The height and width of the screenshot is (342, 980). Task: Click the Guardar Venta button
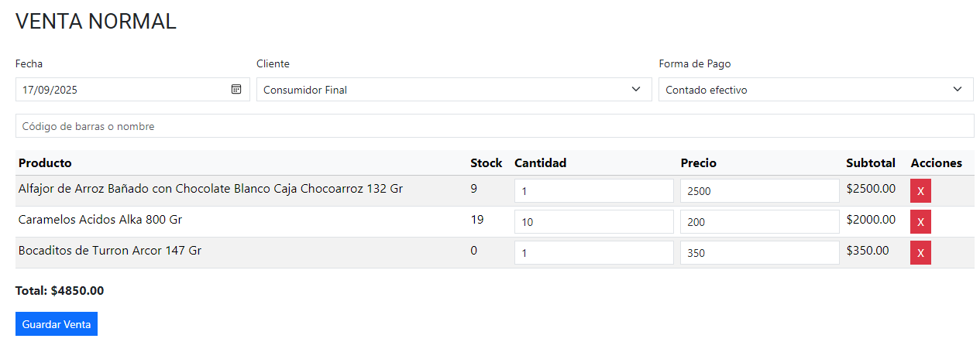pyautogui.click(x=57, y=324)
